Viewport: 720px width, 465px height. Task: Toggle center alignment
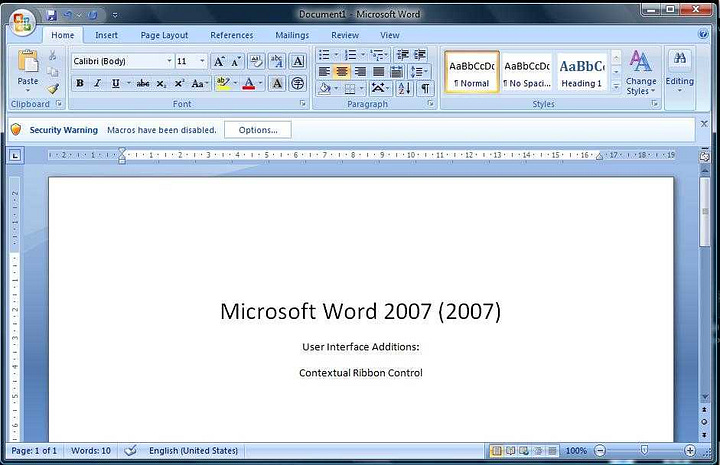(x=342, y=72)
